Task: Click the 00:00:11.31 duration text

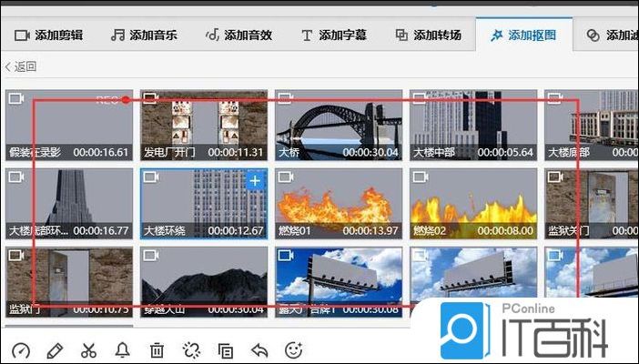Action: [x=236, y=153]
